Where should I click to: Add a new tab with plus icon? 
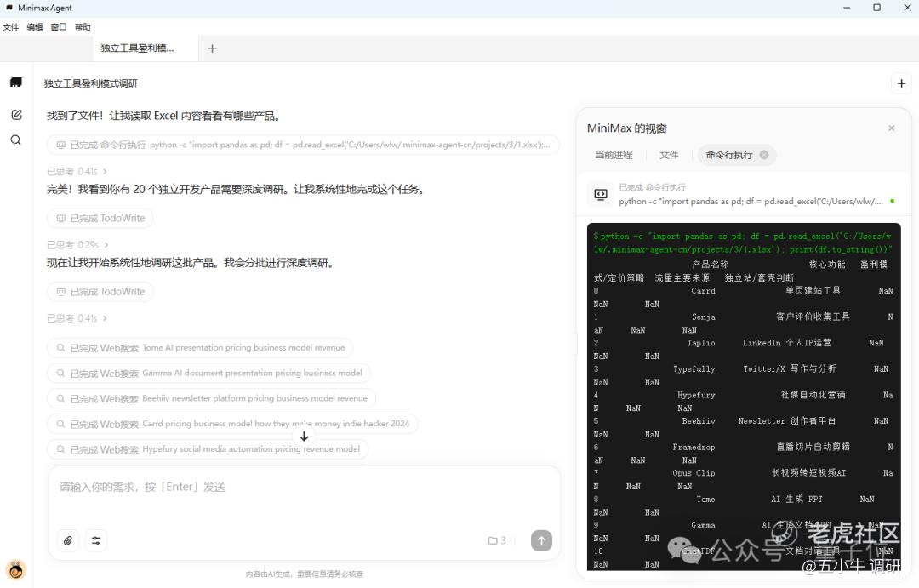pos(212,49)
